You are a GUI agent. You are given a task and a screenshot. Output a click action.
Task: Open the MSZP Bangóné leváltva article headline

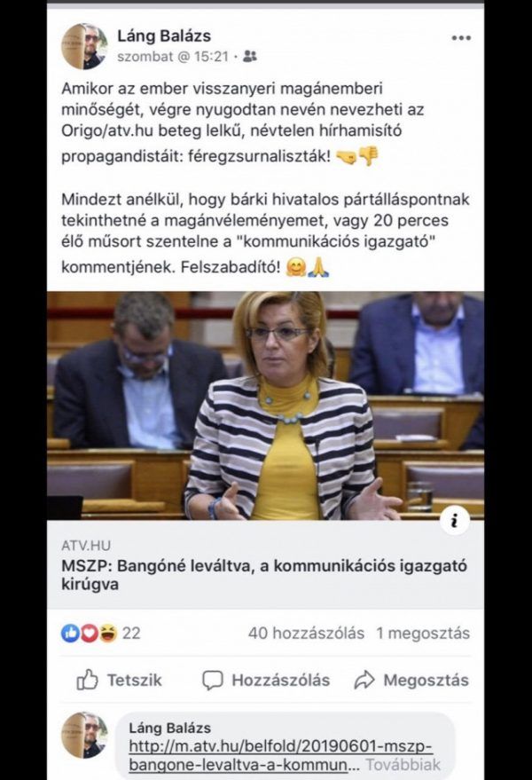point(264,574)
